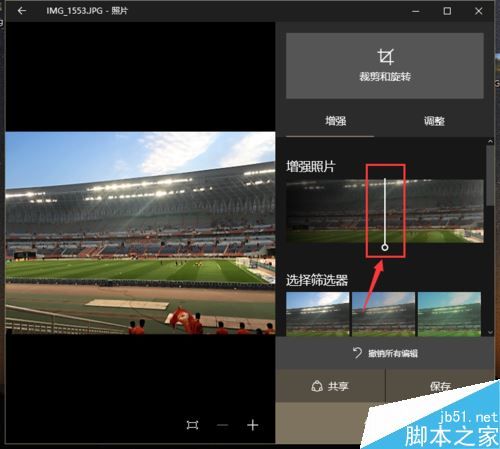Open the 裁剪和旋转 crop and rotate tool
Viewport: 500px width, 449px height.
coord(385,66)
